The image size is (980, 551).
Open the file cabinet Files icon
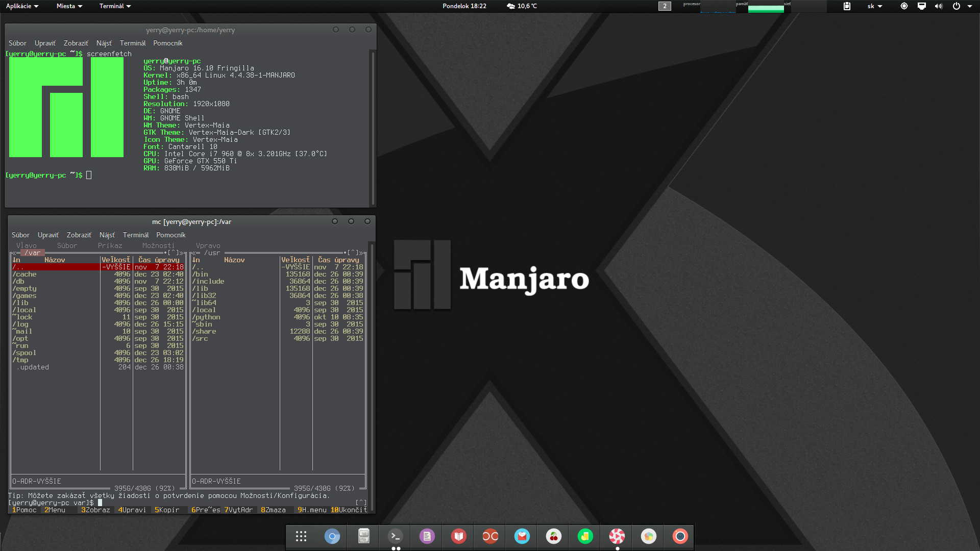click(364, 536)
